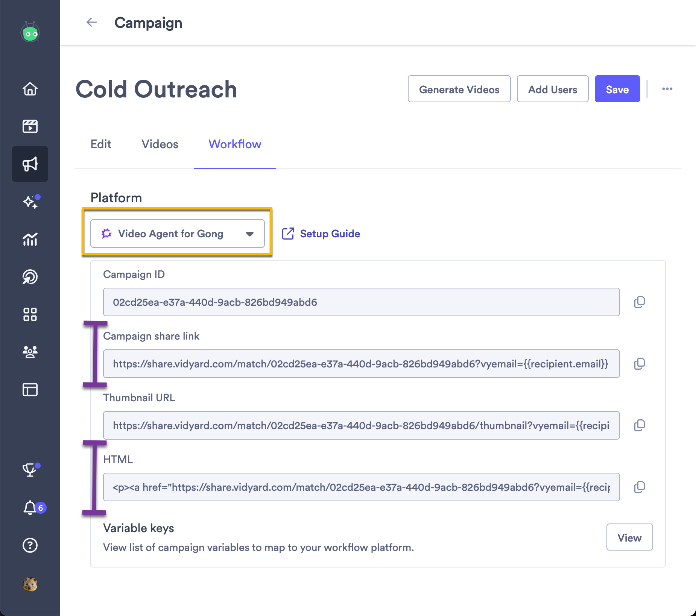The image size is (696, 616).
Task: Switch to the Edit tab
Action: click(x=100, y=144)
